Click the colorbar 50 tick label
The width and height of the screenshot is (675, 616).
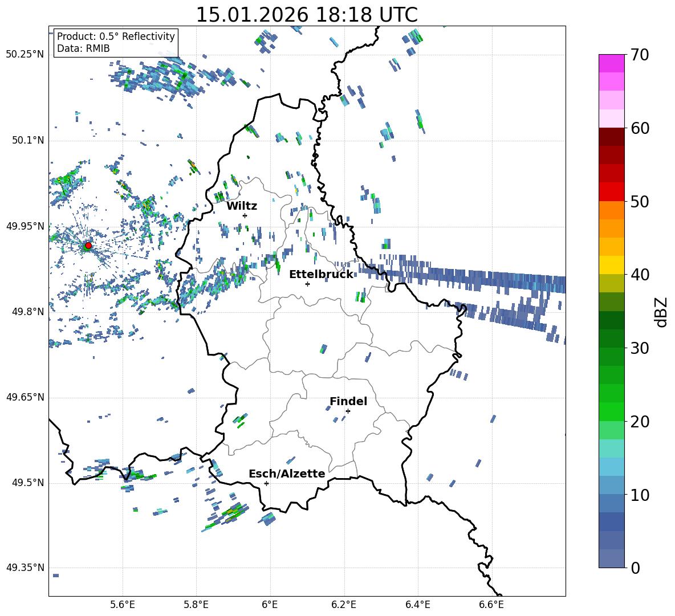coord(640,201)
